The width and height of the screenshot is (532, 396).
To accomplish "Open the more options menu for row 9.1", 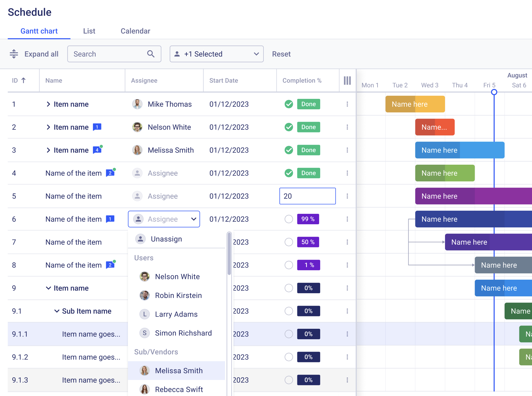I will (347, 311).
